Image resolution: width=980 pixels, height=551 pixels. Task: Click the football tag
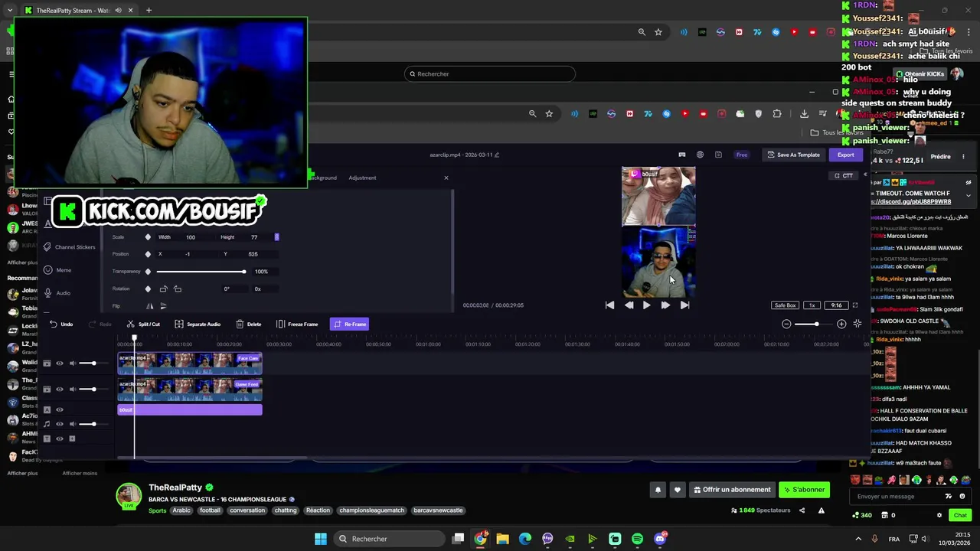click(210, 510)
